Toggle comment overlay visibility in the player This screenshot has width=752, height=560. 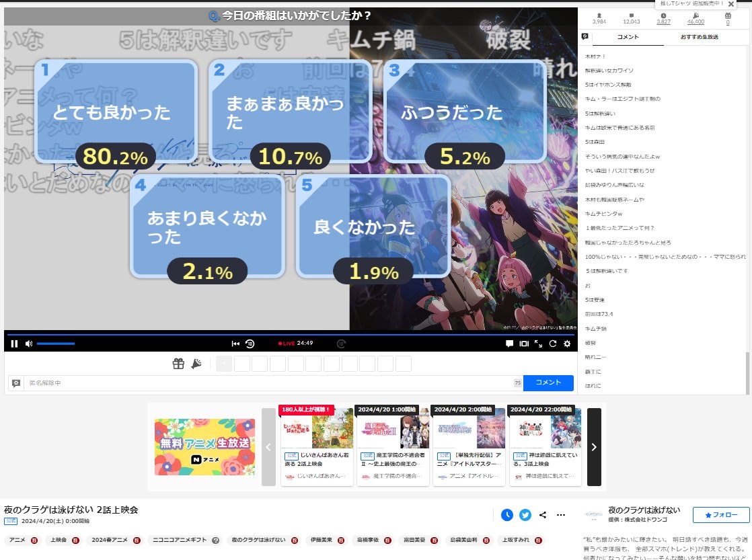(x=510, y=344)
